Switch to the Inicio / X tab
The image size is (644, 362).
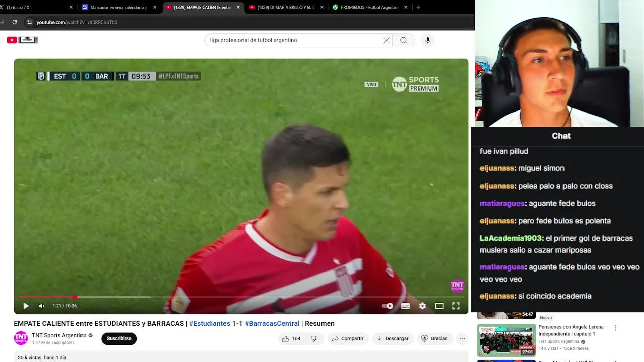pyautogui.click(x=35, y=7)
